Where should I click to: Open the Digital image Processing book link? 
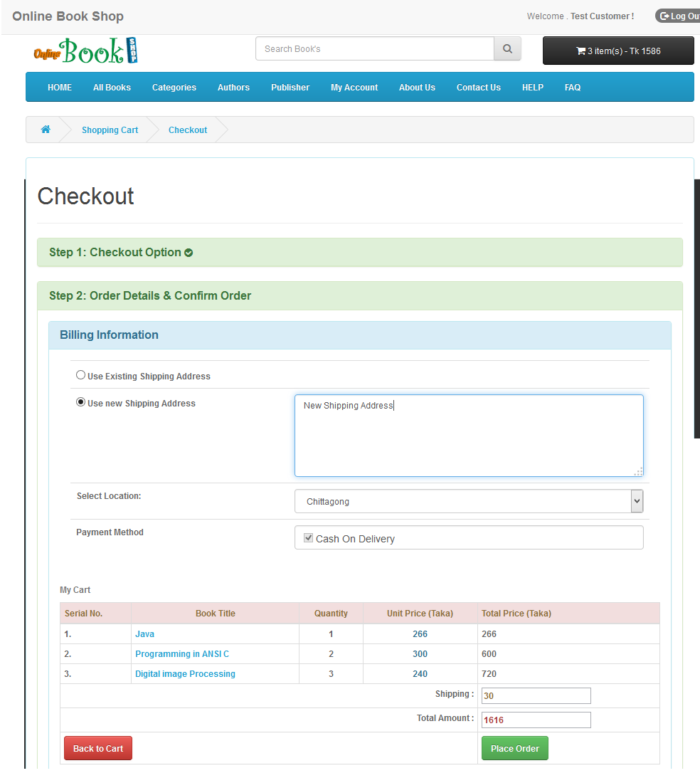click(x=185, y=674)
